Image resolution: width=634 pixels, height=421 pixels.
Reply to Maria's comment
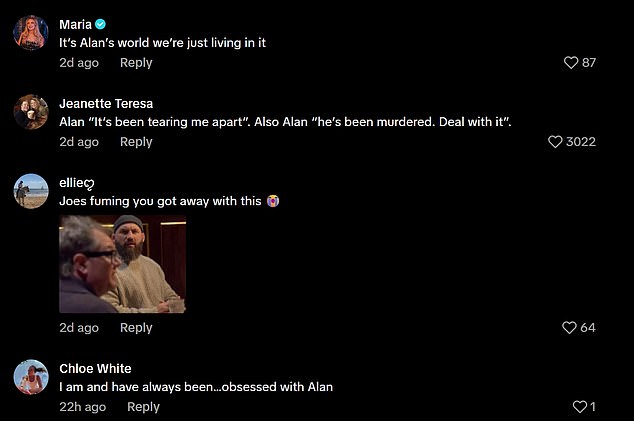pos(136,63)
